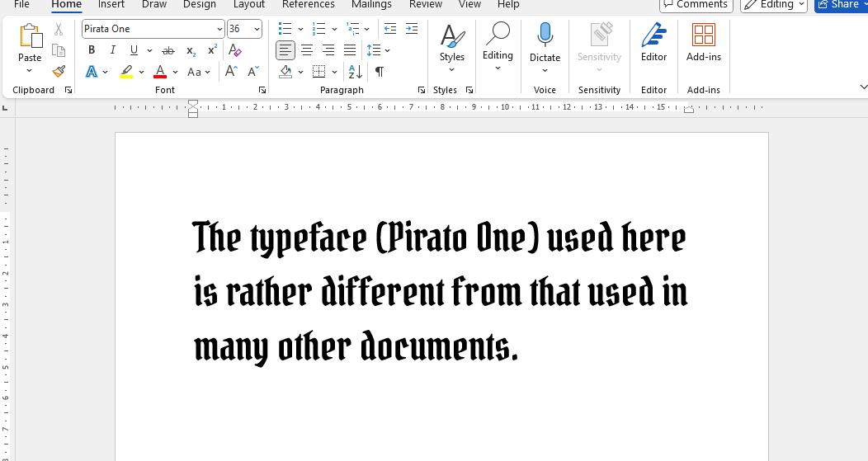Click the Numbering list icon
Viewport: 868px width, 461px height.
tap(318, 29)
